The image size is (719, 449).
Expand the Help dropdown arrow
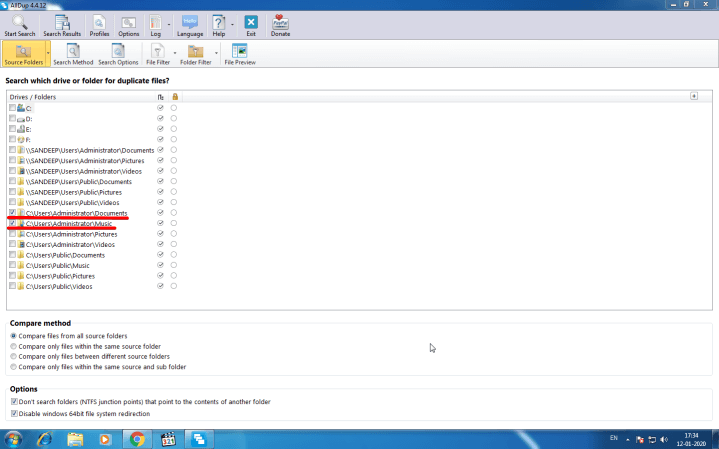(232, 24)
